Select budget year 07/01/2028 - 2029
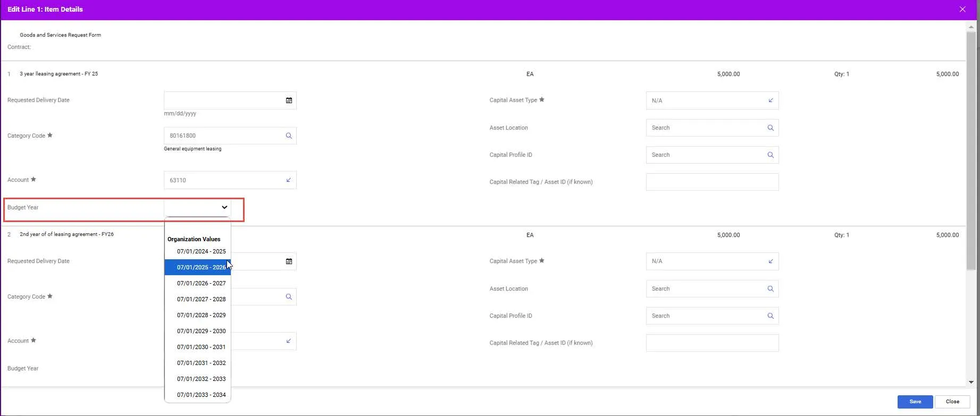 click(x=198, y=315)
